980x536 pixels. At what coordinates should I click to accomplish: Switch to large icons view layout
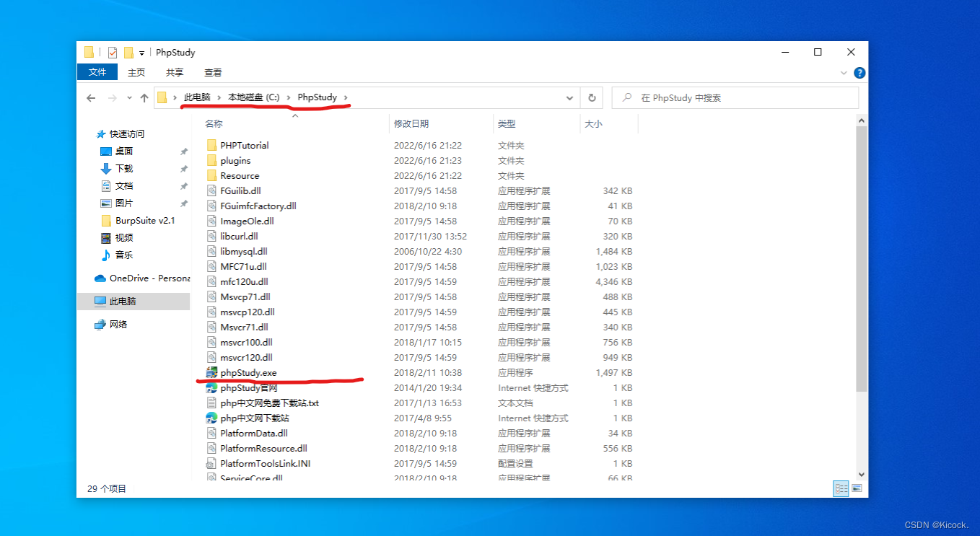857,488
